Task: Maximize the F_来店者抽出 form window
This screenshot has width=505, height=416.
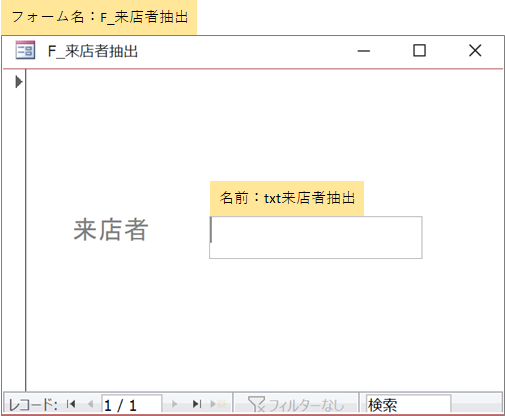Action: click(419, 51)
